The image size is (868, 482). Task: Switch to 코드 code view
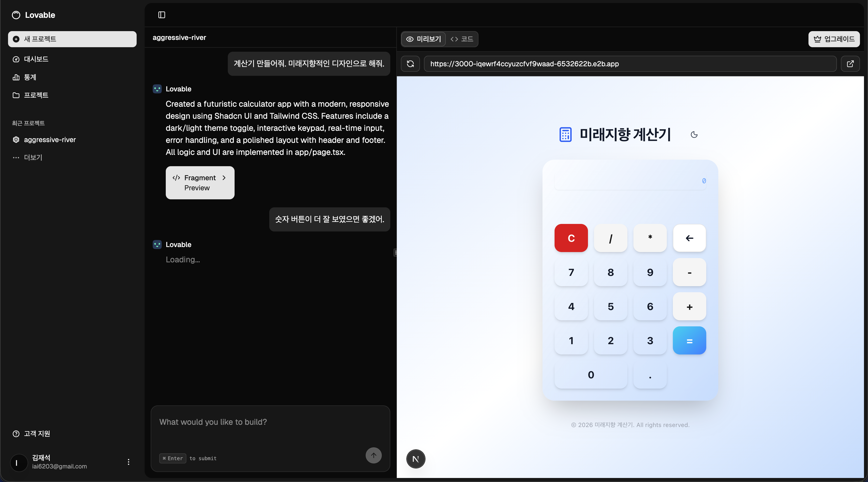click(462, 39)
